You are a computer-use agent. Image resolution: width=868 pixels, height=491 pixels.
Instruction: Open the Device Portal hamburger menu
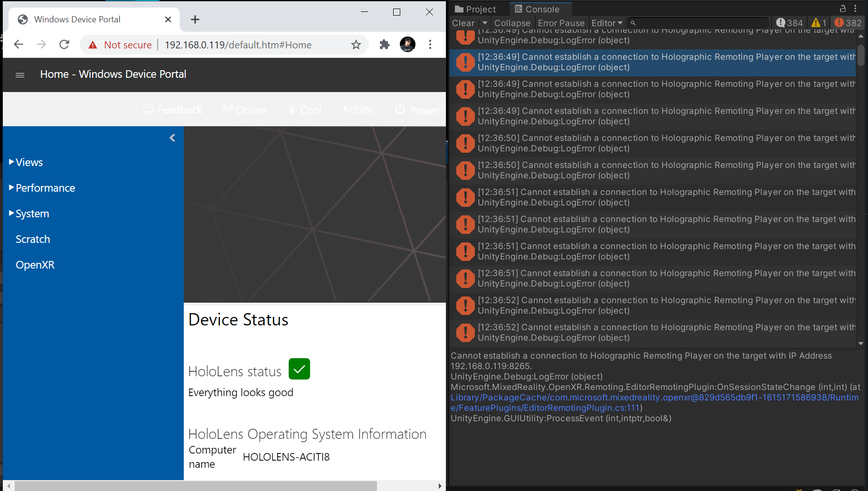point(20,74)
